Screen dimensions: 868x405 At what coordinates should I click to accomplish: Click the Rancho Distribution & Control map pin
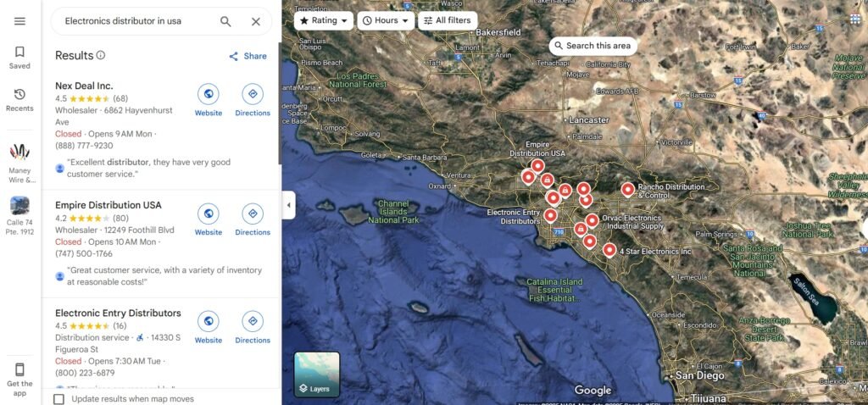627,190
